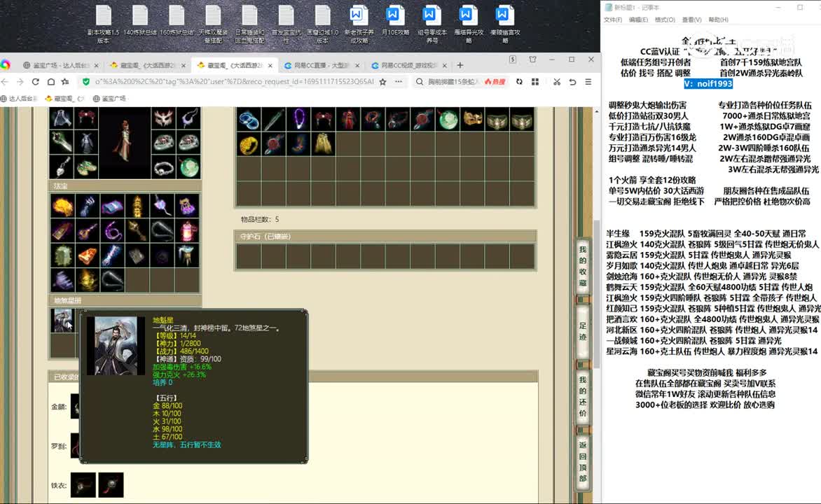Click the browser search box

[453, 82]
